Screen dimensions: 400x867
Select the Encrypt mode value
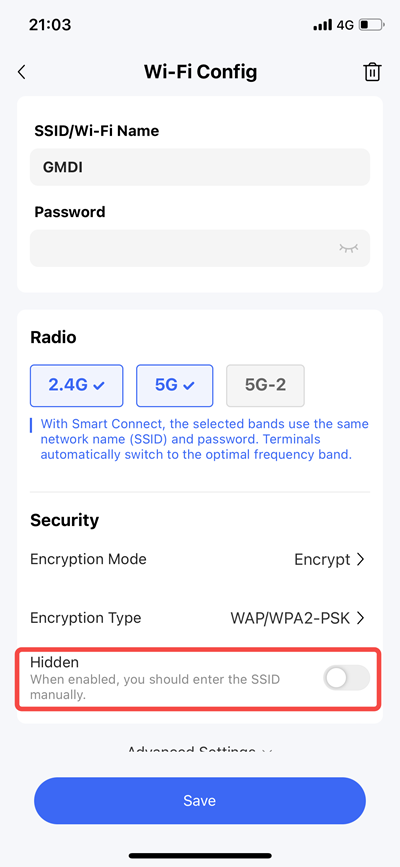(322, 560)
